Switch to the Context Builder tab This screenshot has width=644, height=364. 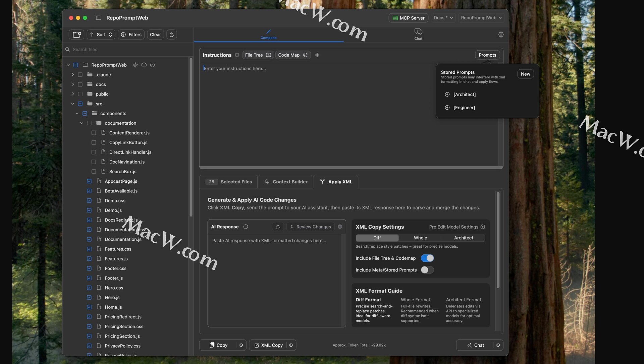285,182
